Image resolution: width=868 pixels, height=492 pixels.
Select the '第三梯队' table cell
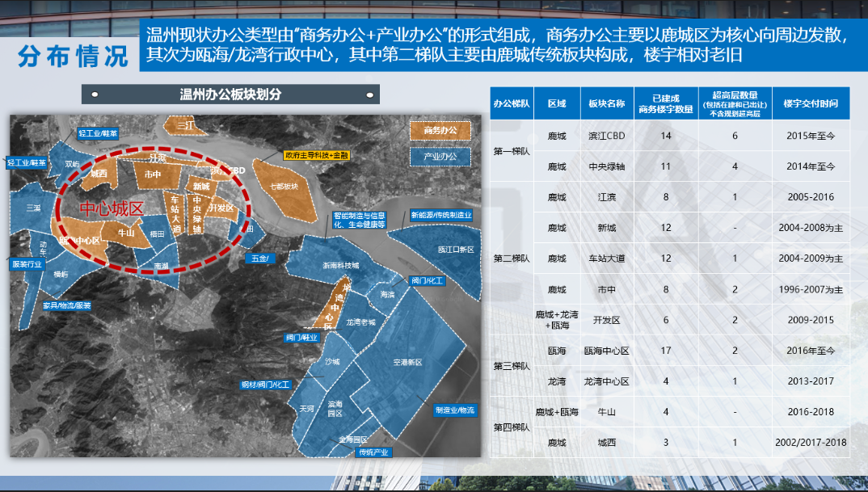pyautogui.click(x=512, y=366)
